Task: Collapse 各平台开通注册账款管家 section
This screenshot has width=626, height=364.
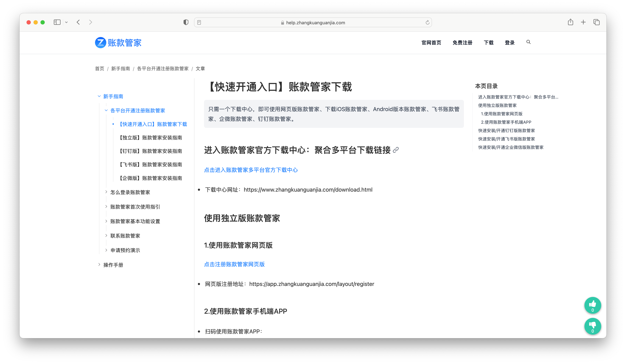Action: point(106,110)
